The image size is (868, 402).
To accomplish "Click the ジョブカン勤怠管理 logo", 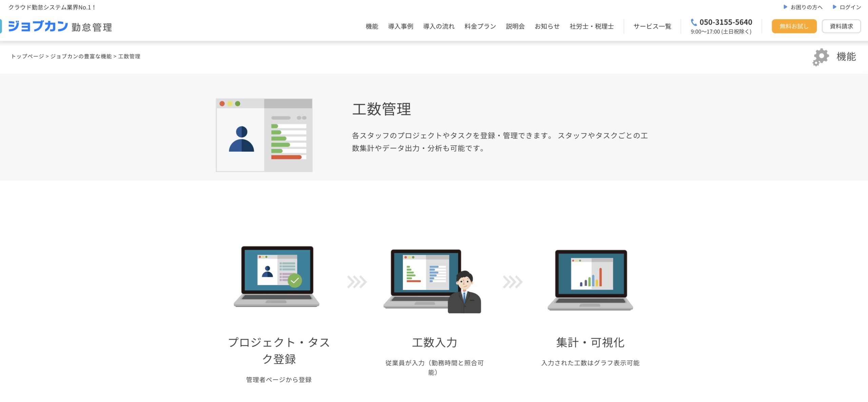I will point(60,26).
